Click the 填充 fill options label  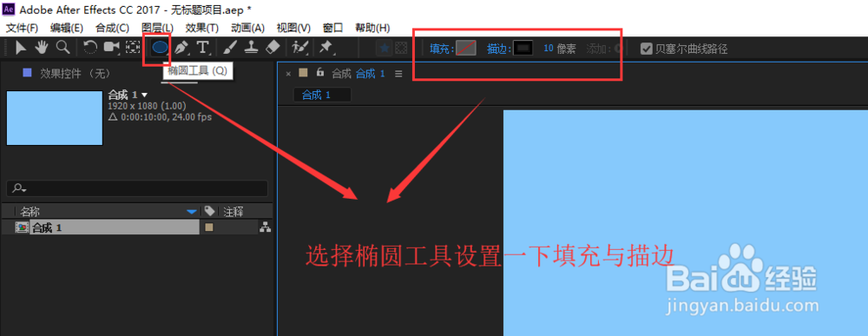click(x=441, y=49)
